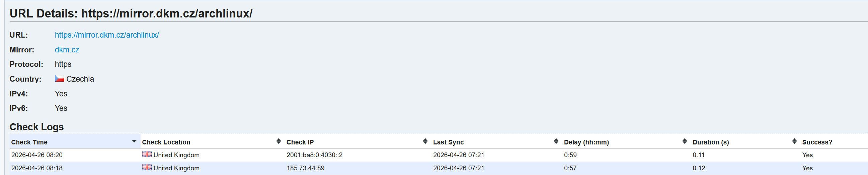Open the dkm.cz mirror link
This screenshot has height=175, width=868.
click(x=67, y=50)
